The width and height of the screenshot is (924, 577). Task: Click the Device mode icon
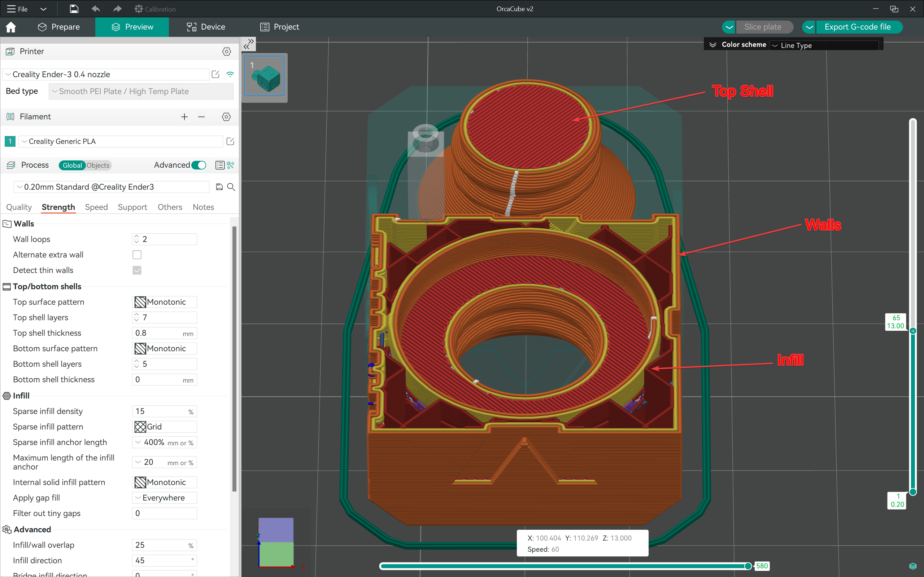tap(191, 27)
